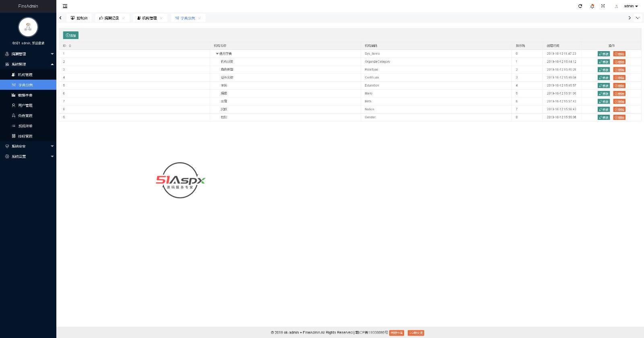Close the 机构管理 tab

(161, 18)
